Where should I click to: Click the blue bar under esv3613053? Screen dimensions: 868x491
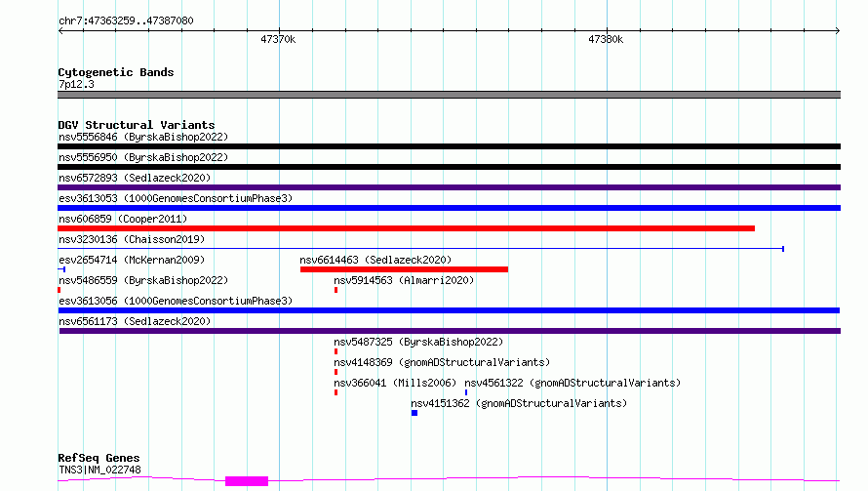(x=449, y=208)
